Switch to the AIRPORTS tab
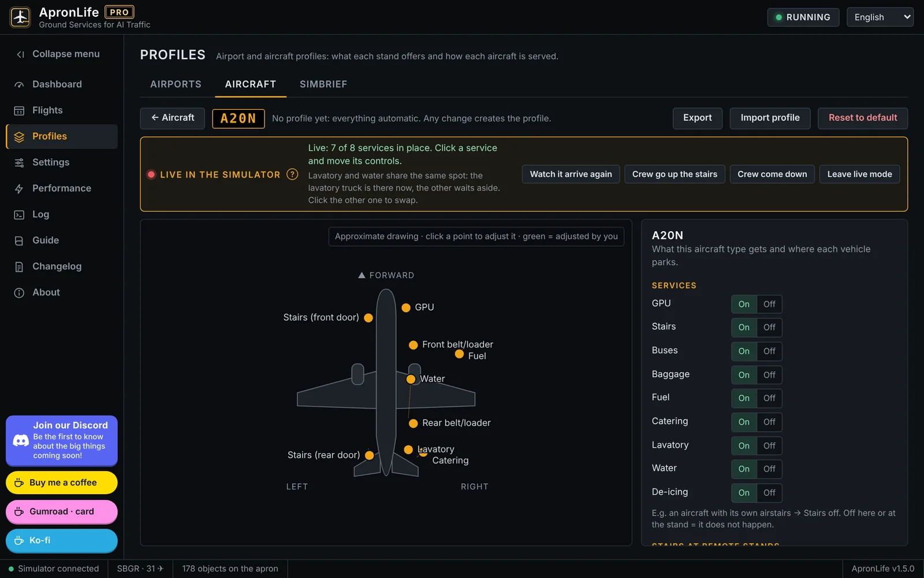 tap(176, 84)
